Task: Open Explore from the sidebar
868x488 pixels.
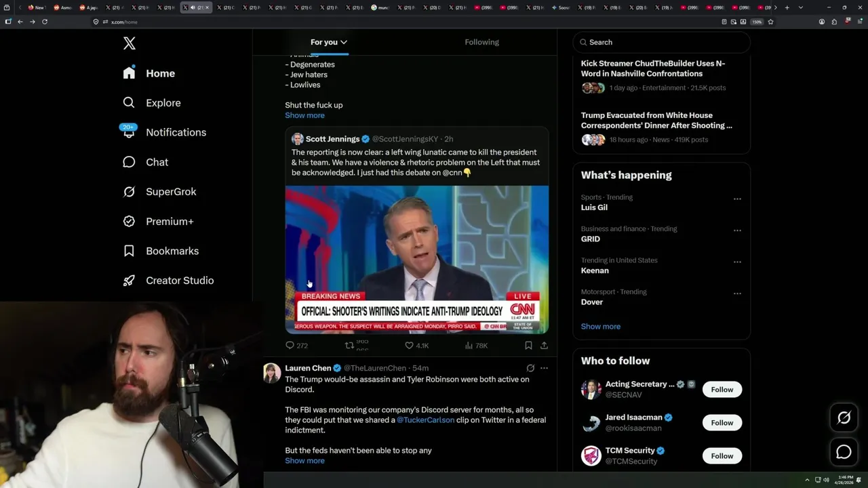Action: pos(152,103)
